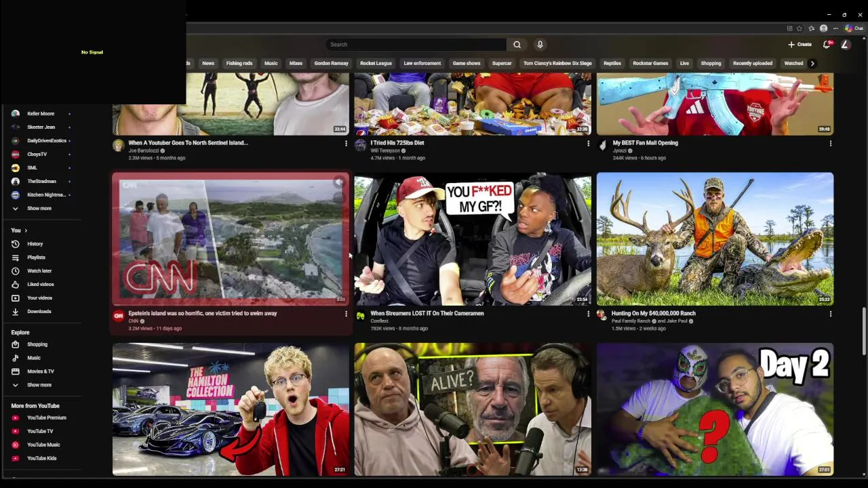The height and width of the screenshot is (488, 868).
Task: Open options menu for $40,000,000 Ranch video
Action: [x=830, y=314]
